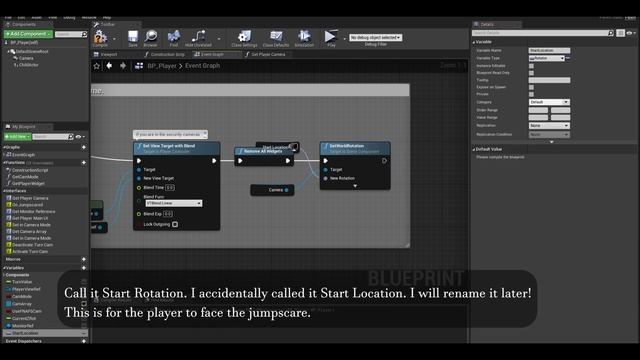Click the execution output pin of Remove All Widgets
The image size is (640, 360).
288,161
